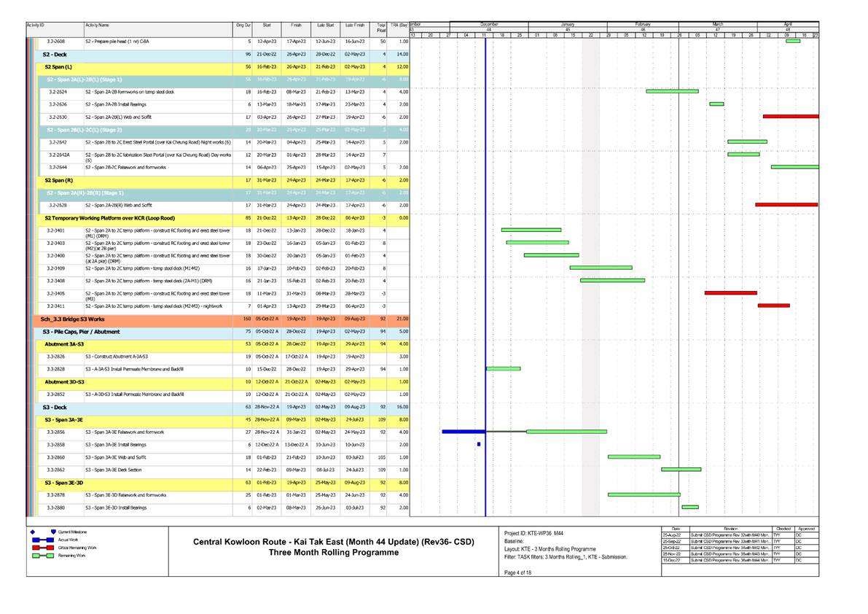
Task: Select red critical bar for Span 2A-2B(L) Web and Soffit
Action: pos(791,115)
